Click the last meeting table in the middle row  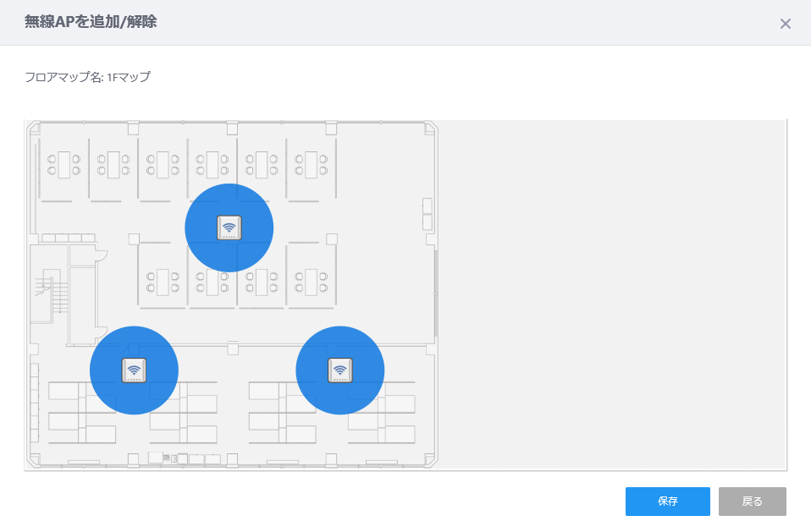tap(311, 282)
